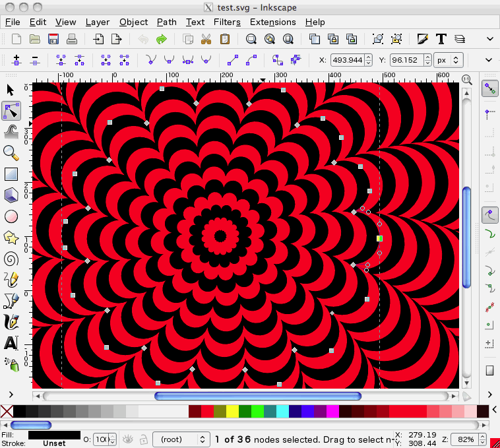This screenshot has width=500, height=448.
Task: Open the Fill and Stroke dialog icon
Action: coord(423,39)
